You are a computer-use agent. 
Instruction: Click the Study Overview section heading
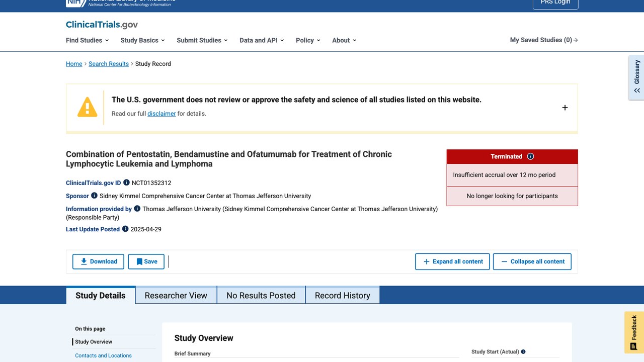click(x=204, y=338)
